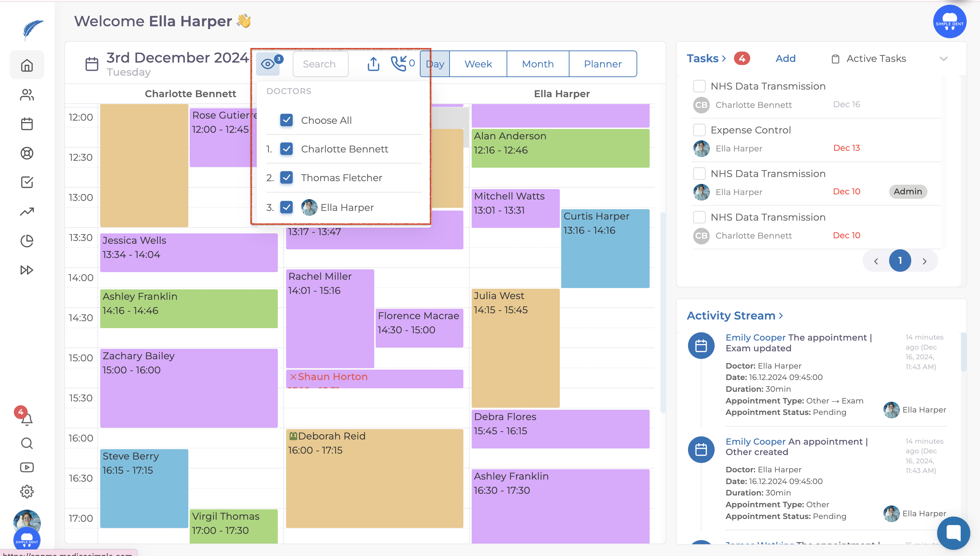Click the incoming calls phone icon
The height and width of the screenshot is (556, 980).
click(398, 64)
